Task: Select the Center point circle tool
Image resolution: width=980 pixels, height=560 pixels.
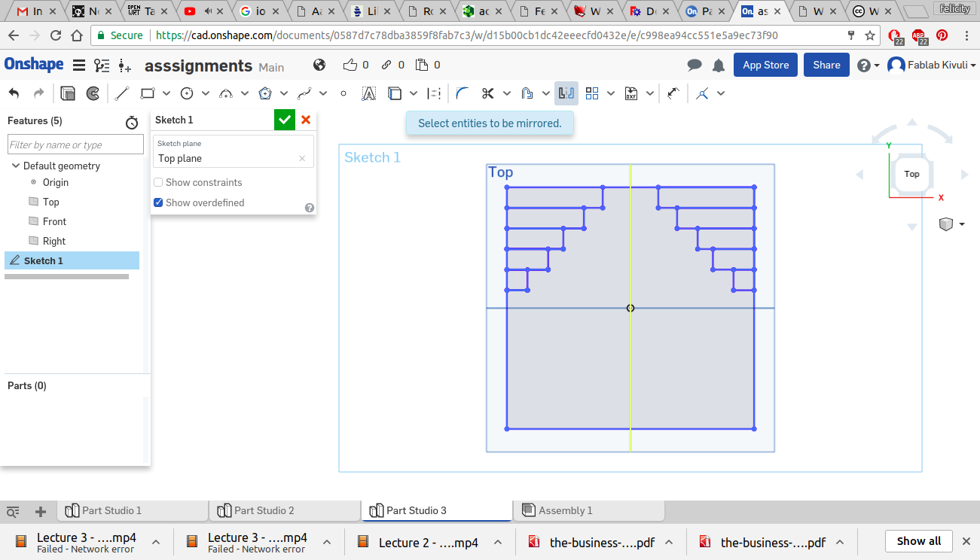Action: 187,93
